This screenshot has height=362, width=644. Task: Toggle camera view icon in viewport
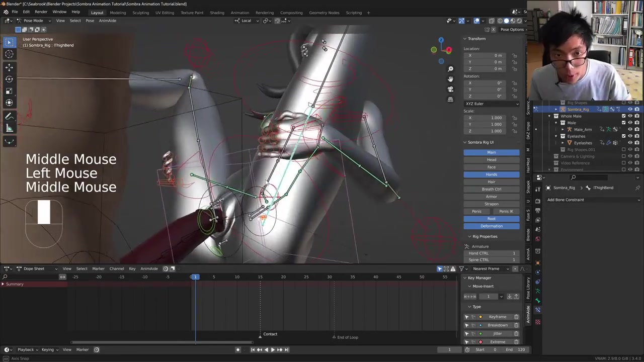pos(450,89)
